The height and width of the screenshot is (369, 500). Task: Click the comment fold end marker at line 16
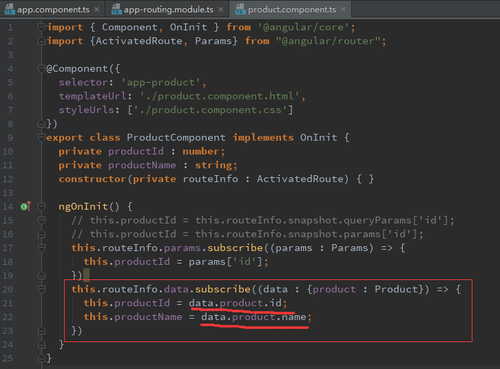click(42, 234)
